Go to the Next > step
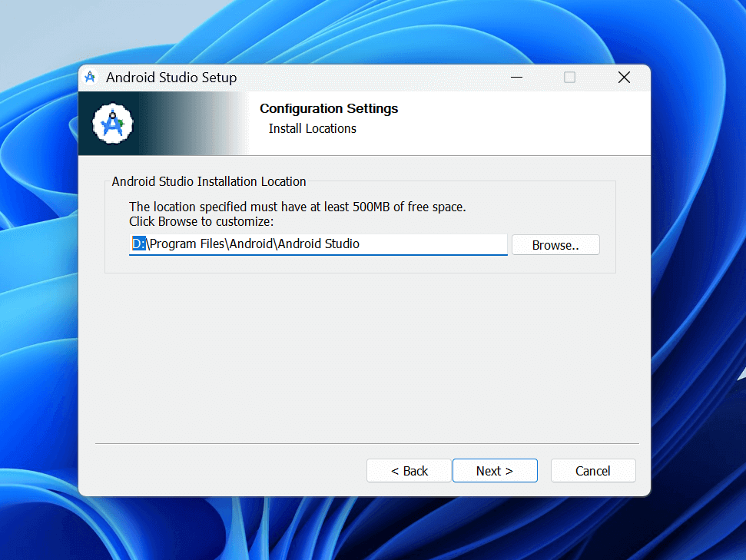The height and width of the screenshot is (560, 746). coord(495,471)
